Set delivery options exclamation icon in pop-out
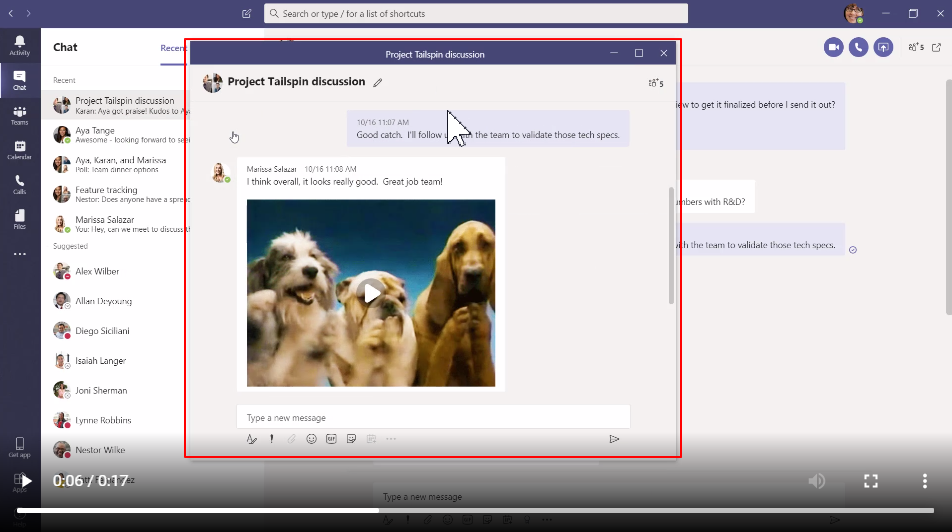Viewport: 952px width, 532px height. coord(271,439)
